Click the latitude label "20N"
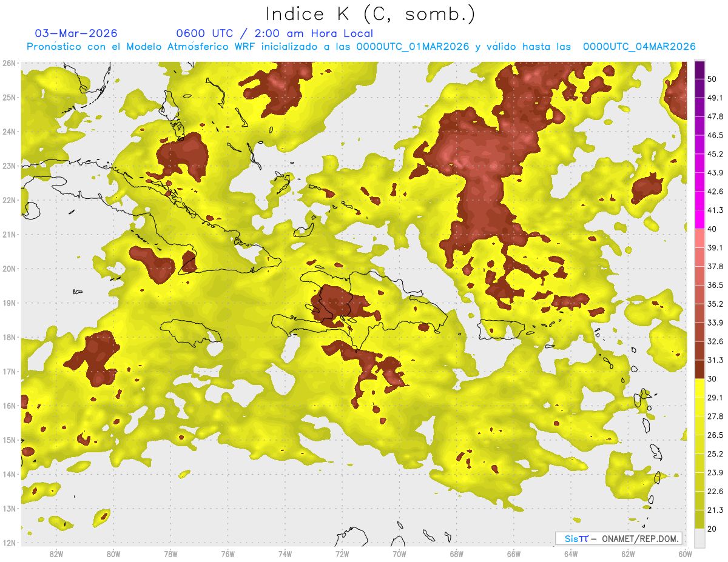 click(9, 269)
